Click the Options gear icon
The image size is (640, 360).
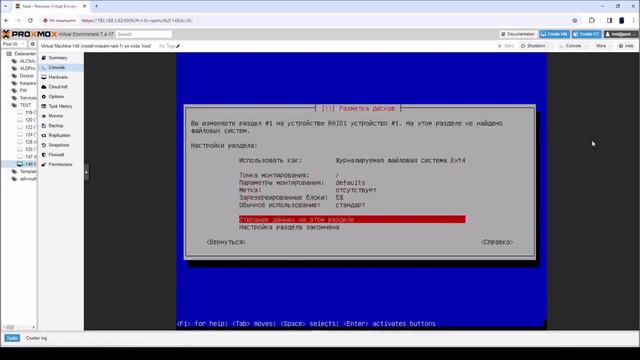tap(44, 97)
